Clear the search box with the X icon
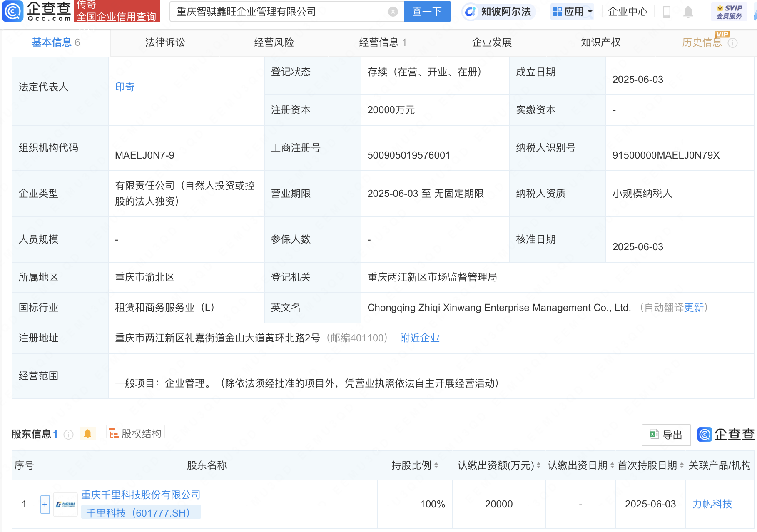Viewport: 757px width, 532px height. pos(393,12)
